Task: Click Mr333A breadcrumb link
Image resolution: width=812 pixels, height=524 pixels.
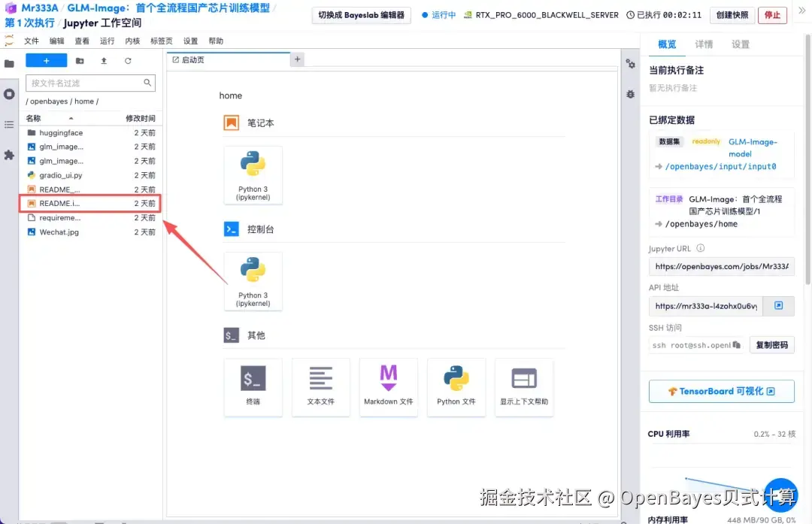Action: [39, 8]
